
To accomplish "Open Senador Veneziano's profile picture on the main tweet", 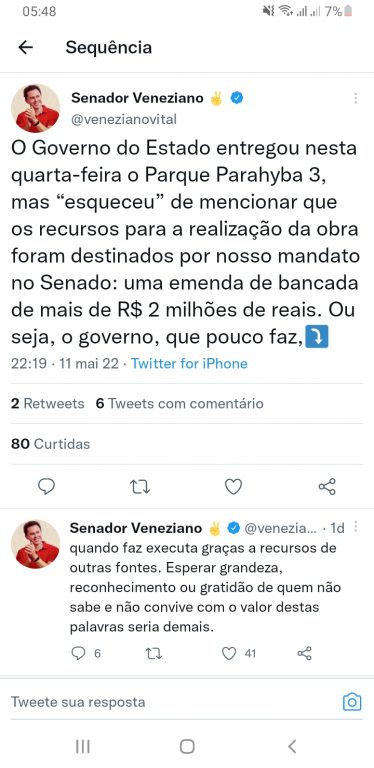I will tap(35, 108).
